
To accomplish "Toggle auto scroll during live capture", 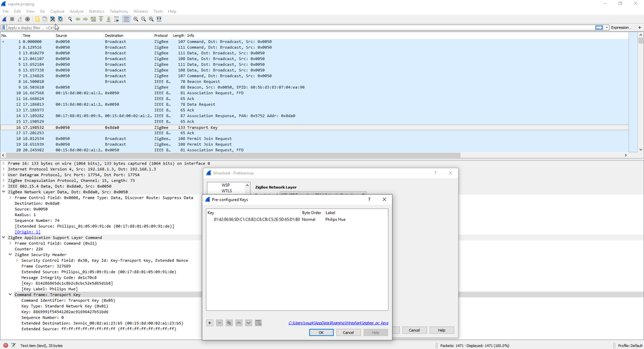I will [116, 19].
